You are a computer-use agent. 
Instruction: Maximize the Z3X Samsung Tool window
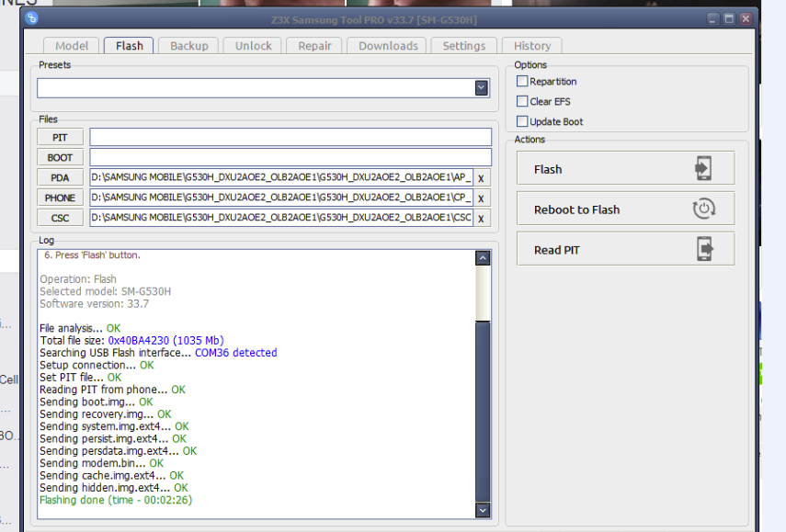click(729, 19)
